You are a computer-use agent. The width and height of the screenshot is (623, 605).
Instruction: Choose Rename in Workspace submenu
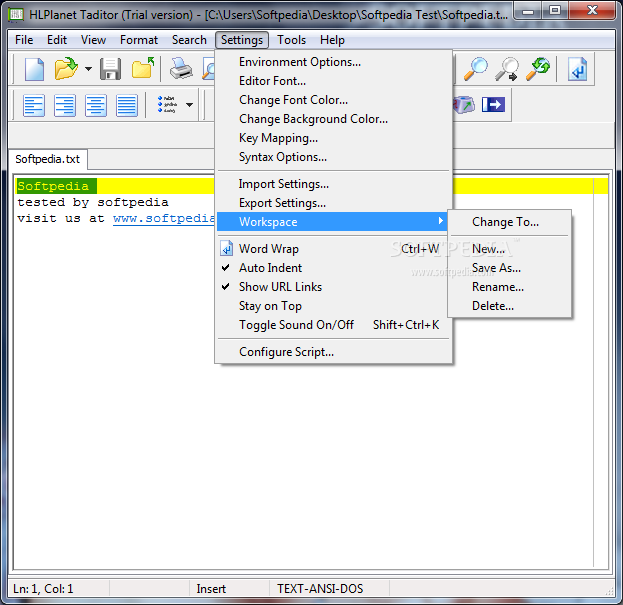pyautogui.click(x=509, y=287)
